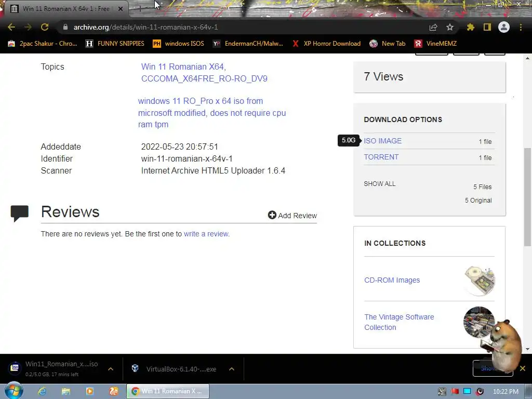532x399 pixels.
Task: Open the FUNNY SNIPPIES bookmark
Action: (x=115, y=44)
